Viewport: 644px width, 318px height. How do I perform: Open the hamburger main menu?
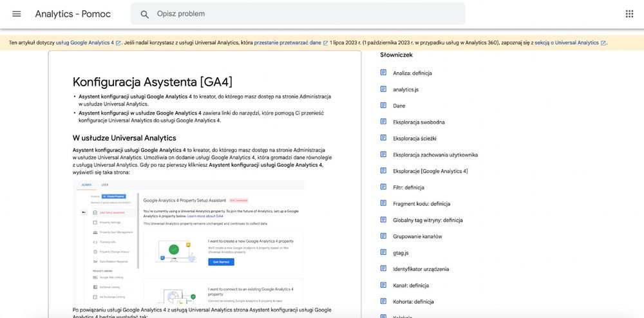(x=17, y=14)
